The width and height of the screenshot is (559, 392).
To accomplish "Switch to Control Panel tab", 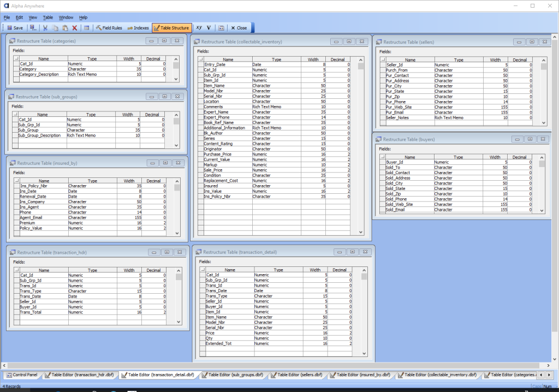I will pos(22,375).
